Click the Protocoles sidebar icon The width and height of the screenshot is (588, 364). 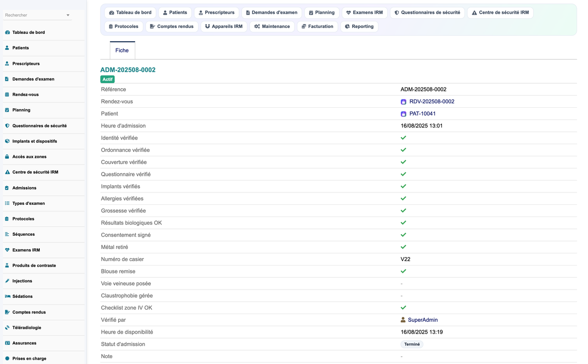pyautogui.click(x=7, y=219)
